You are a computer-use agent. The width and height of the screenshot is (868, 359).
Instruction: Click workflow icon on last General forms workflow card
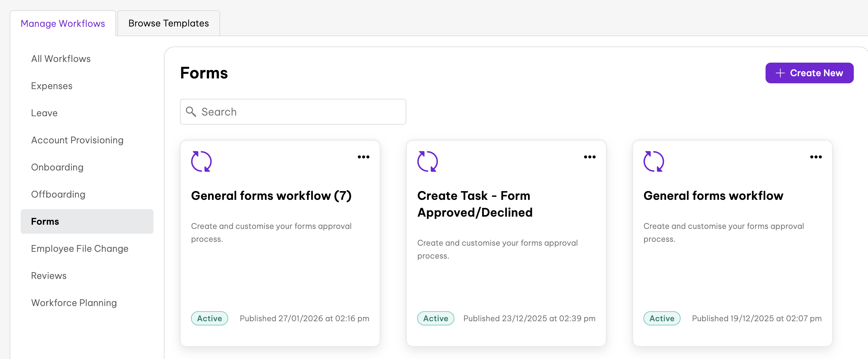coord(653,161)
